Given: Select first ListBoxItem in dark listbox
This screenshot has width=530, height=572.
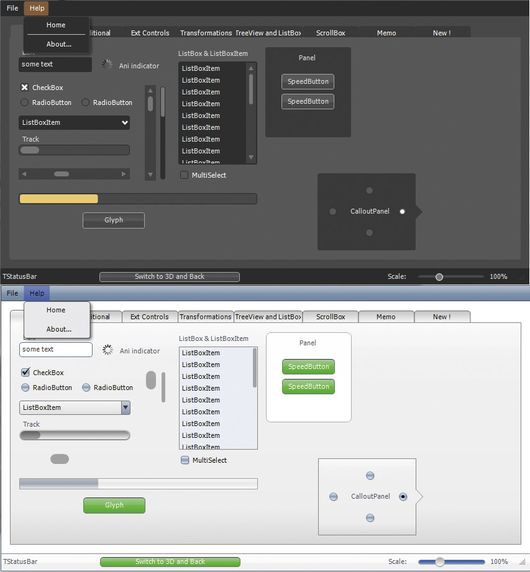Looking at the screenshot, I should [212, 68].
